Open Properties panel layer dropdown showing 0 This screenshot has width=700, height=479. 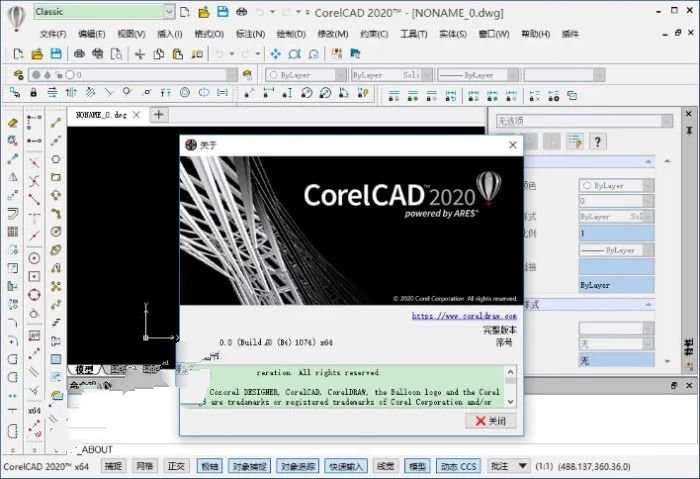click(x=648, y=201)
